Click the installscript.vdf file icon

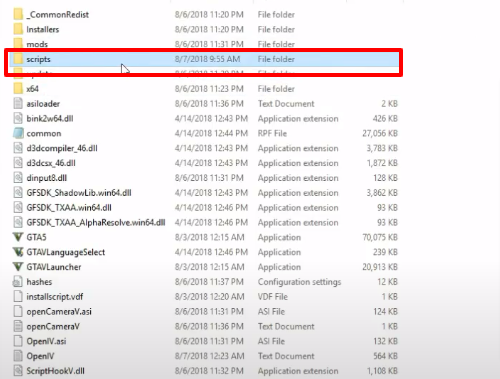[18, 297]
